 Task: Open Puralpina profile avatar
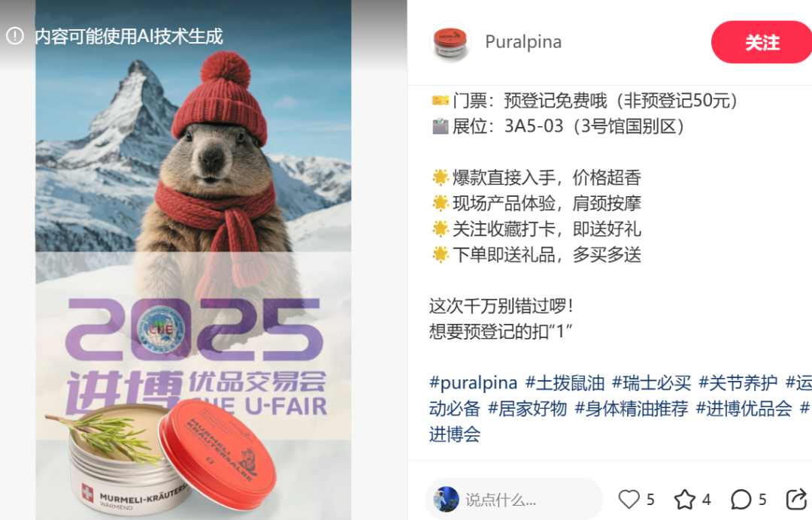coord(450,42)
